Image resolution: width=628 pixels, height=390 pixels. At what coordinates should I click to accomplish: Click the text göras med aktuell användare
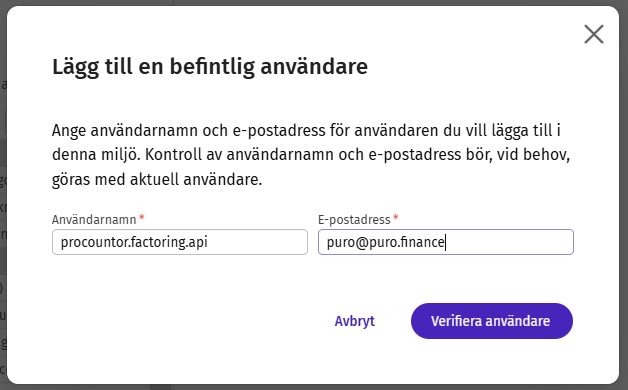coord(157,179)
